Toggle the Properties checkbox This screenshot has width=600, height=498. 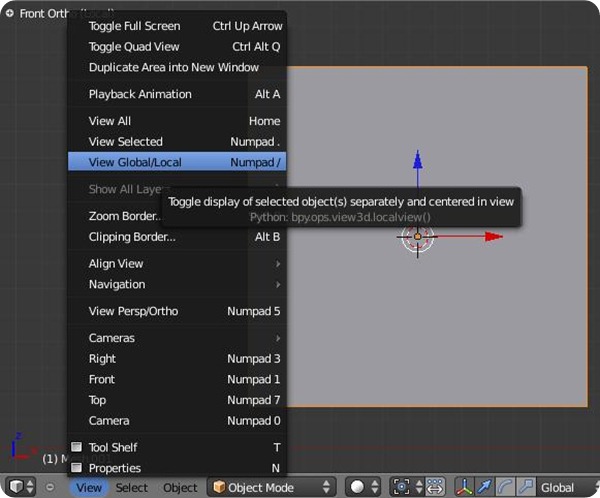tap(77, 467)
